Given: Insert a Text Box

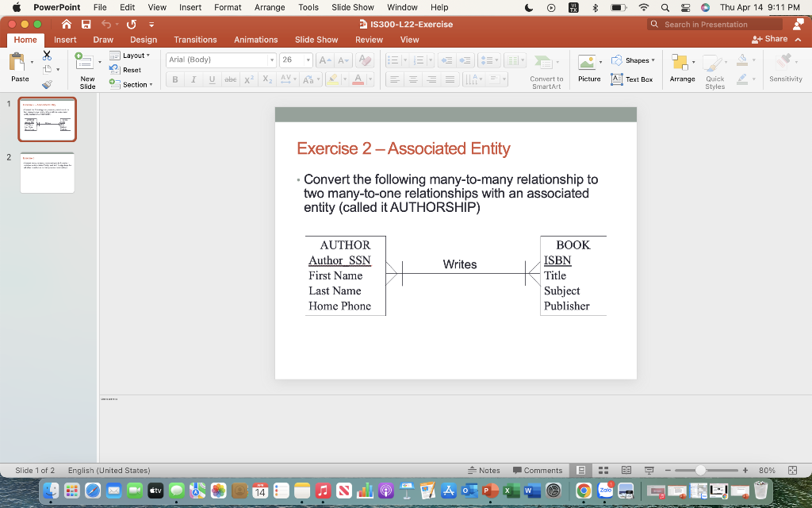Looking at the screenshot, I should click(633, 79).
